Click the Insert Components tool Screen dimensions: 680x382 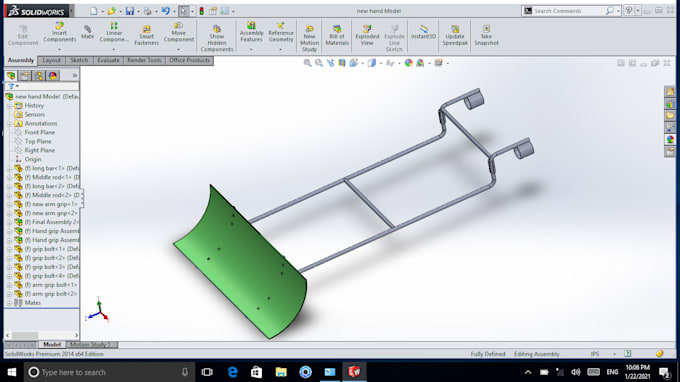click(59, 33)
